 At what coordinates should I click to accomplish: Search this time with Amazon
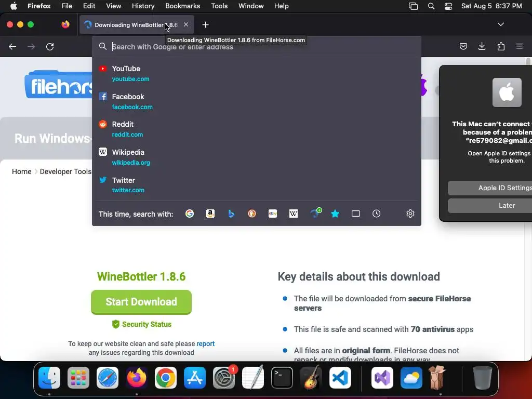point(210,214)
